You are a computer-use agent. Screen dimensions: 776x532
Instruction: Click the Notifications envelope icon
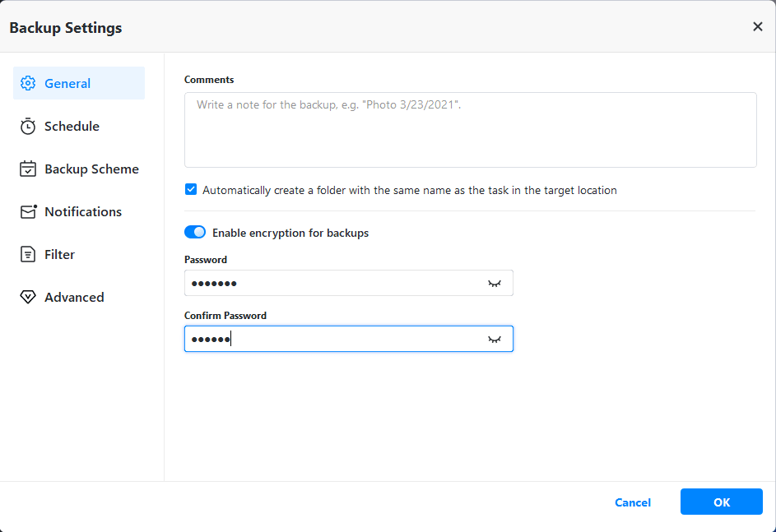click(28, 211)
